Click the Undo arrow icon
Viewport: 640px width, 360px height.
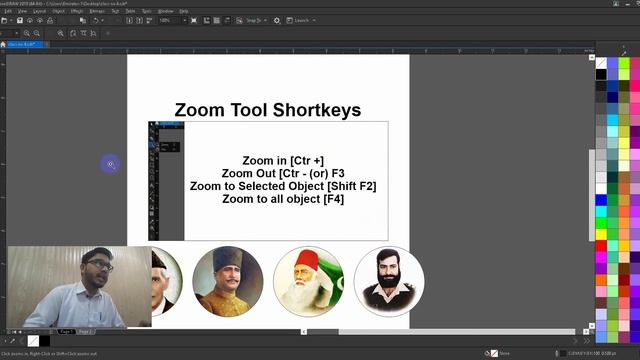tap(96, 20)
